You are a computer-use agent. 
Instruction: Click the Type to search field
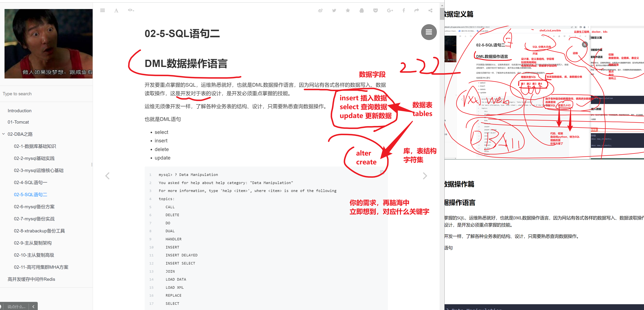(46, 94)
